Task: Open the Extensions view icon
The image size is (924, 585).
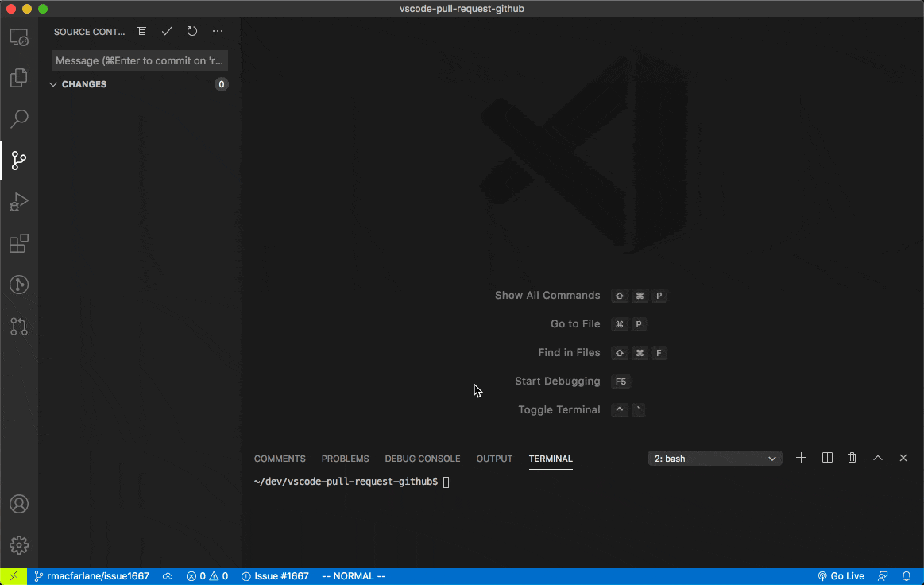Action: 19,243
